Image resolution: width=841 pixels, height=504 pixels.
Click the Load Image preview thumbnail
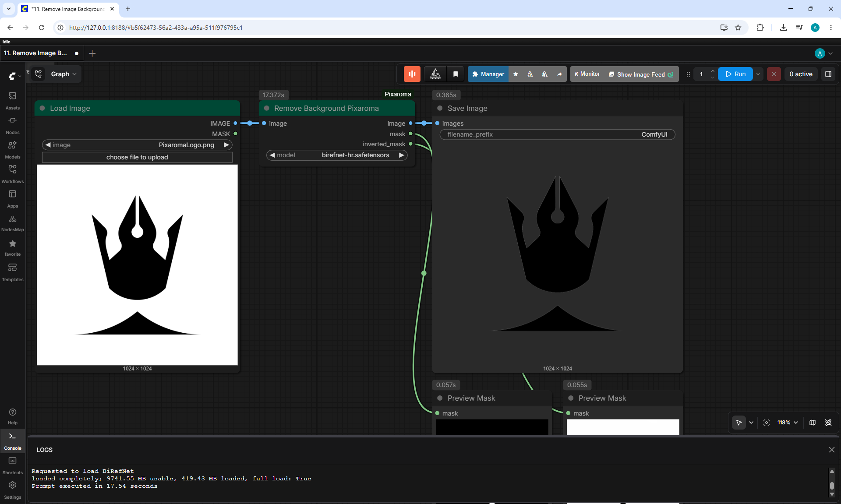137,265
